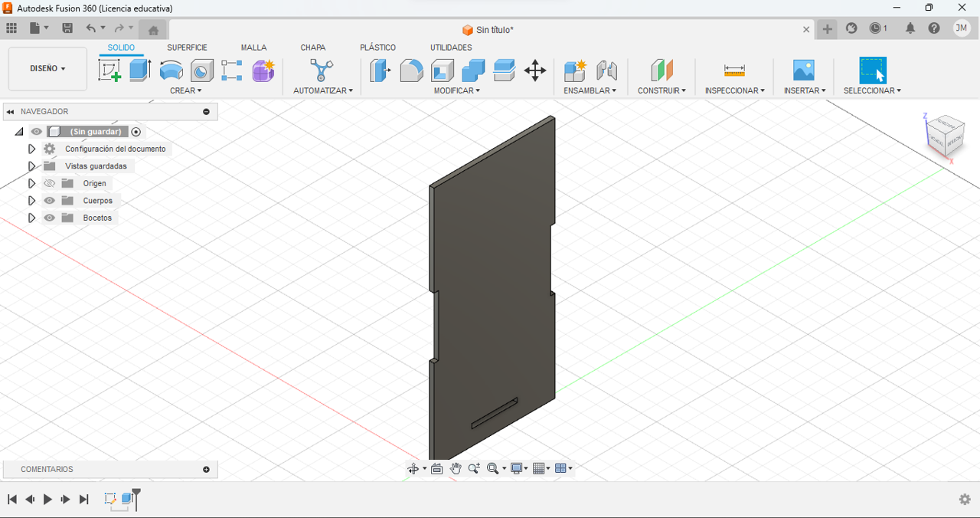Switch to the UTILIDADES tab
The height and width of the screenshot is (518, 980).
click(x=451, y=48)
